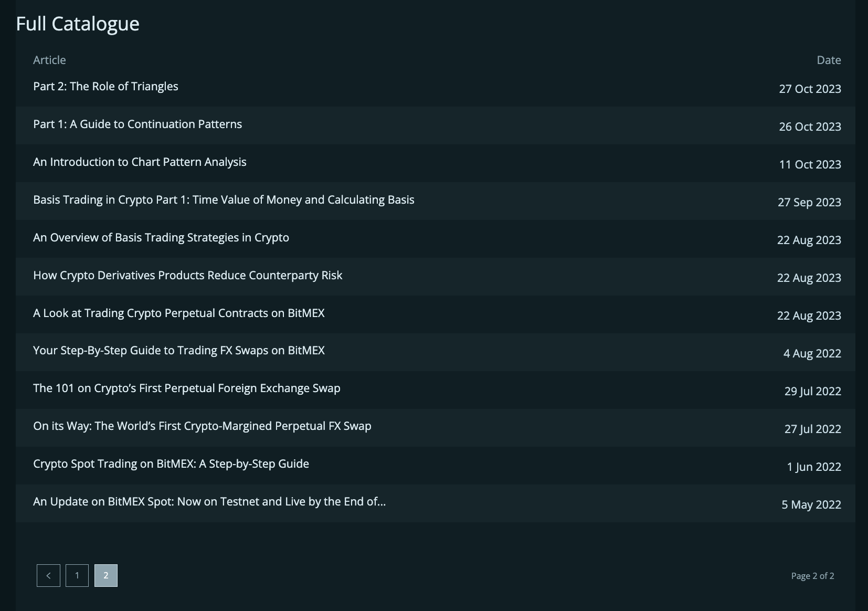The height and width of the screenshot is (611, 868).
Task: Open 'The 101 on Crypto's First Perpetual Foreign Exchange Swap'
Action: coord(187,388)
